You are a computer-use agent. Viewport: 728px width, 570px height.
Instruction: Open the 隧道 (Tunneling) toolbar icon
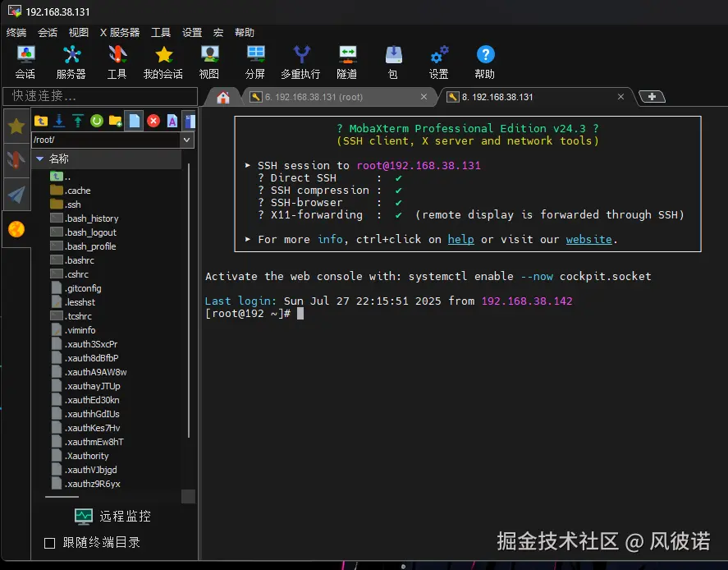click(x=347, y=62)
